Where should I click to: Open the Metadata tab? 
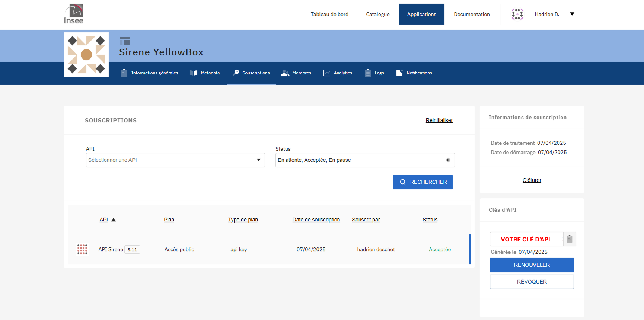click(x=205, y=73)
